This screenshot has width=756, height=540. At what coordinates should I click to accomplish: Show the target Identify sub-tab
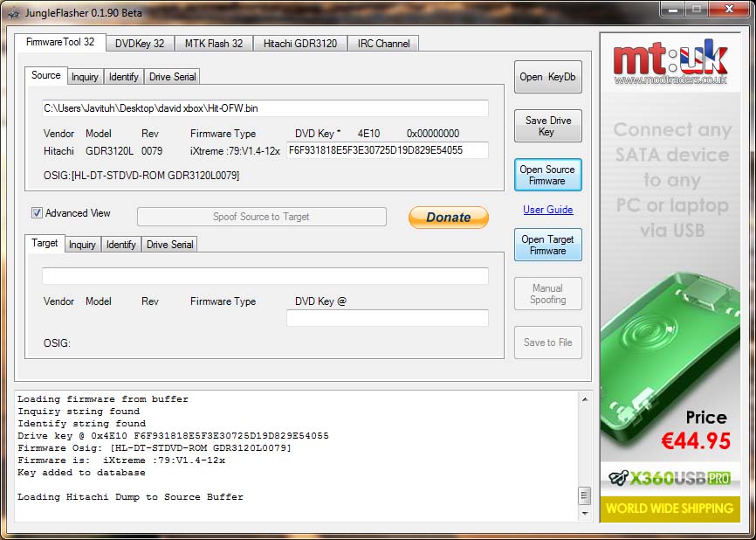(x=121, y=245)
